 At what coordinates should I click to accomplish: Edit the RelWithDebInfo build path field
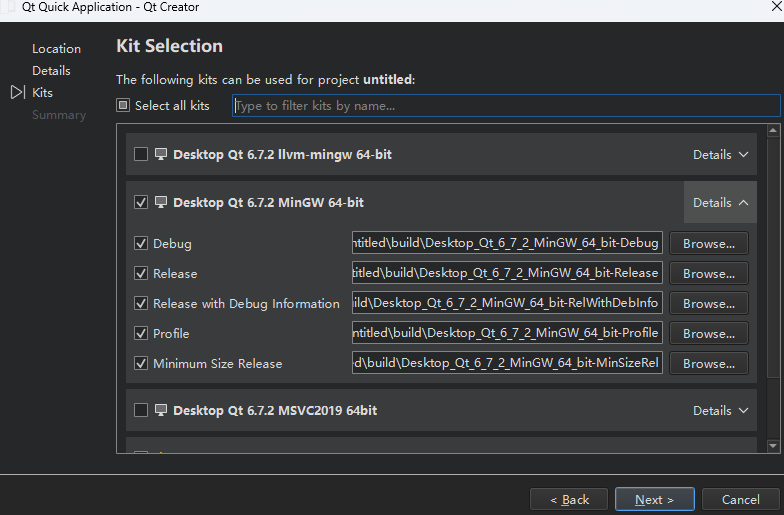coord(507,303)
